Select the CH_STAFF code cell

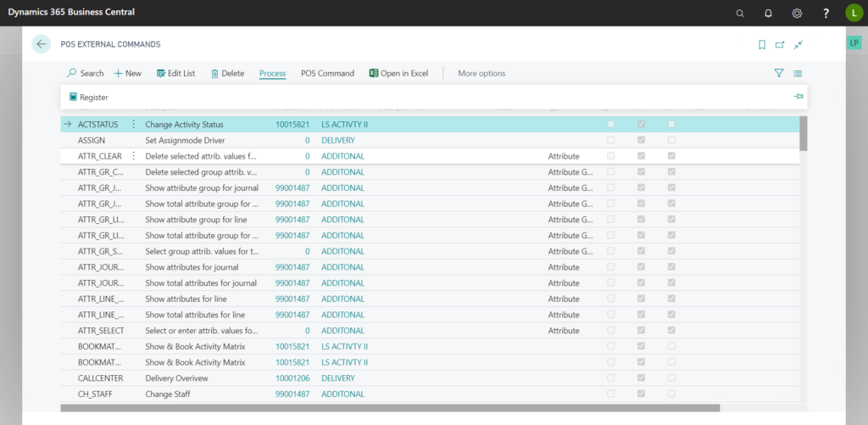click(x=95, y=394)
